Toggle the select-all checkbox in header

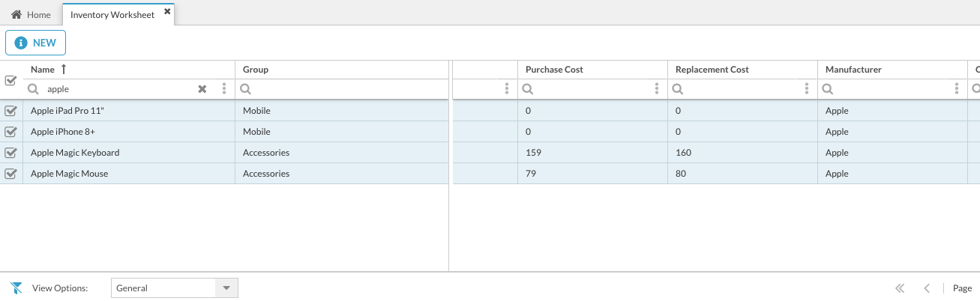[11, 80]
